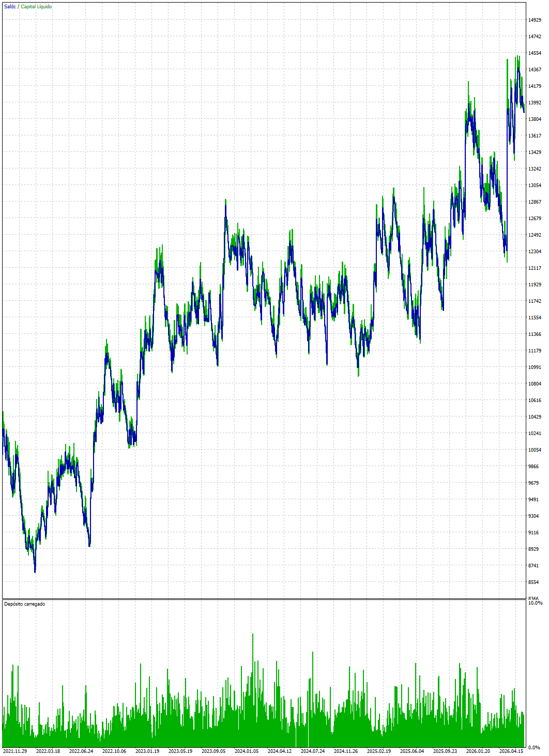
Task: Pick the 2022.10.06 date label
Action: click(114, 751)
